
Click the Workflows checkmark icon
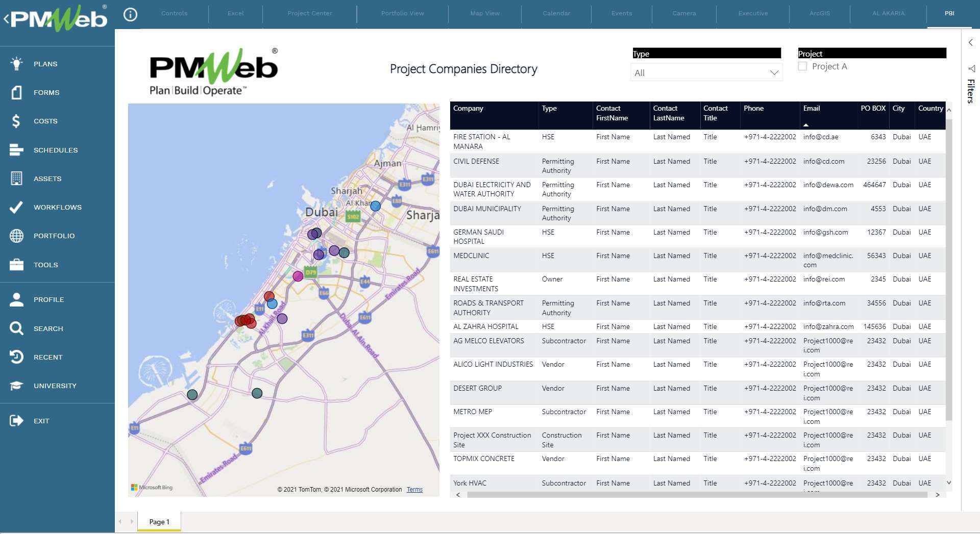pos(16,207)
